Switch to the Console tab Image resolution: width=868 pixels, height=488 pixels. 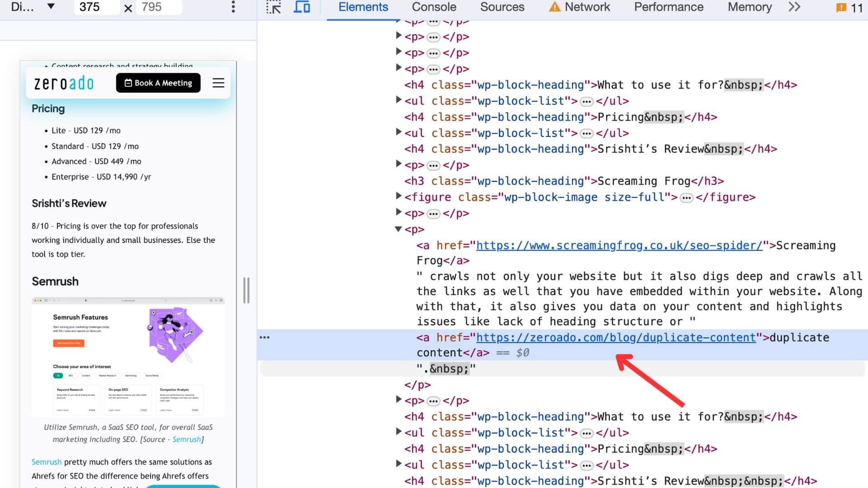point(434,7)
